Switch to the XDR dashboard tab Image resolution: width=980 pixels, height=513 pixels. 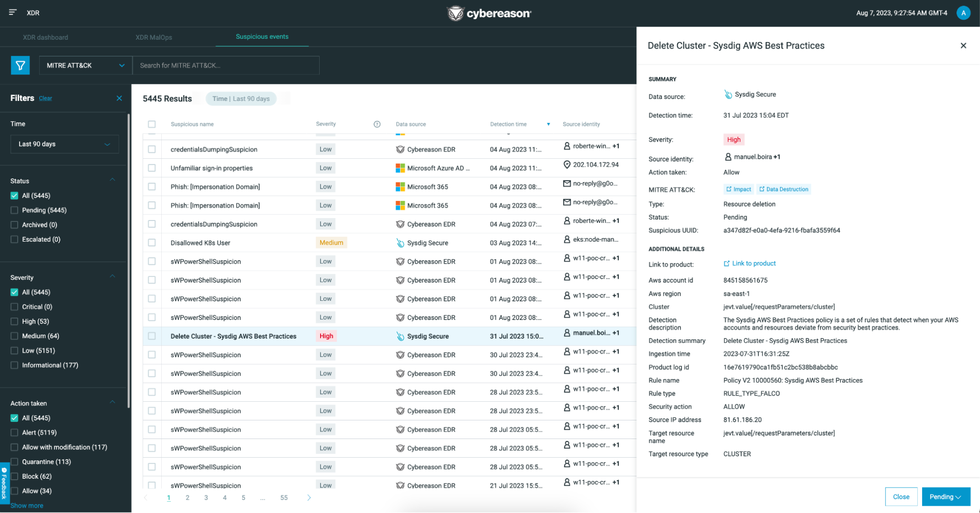(x=45, y=37)
